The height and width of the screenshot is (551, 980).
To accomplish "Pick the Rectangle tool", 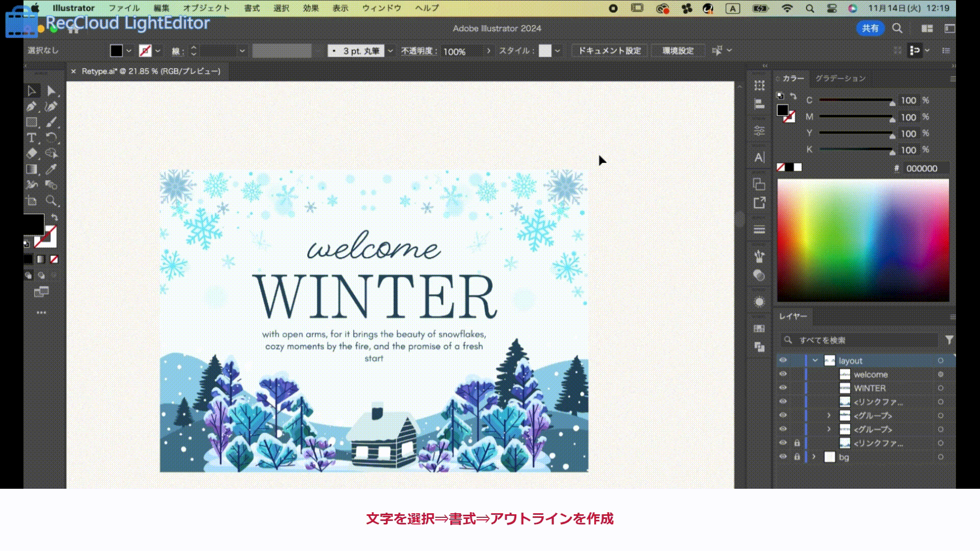I will pyautogui.click(x=31, y=122).
